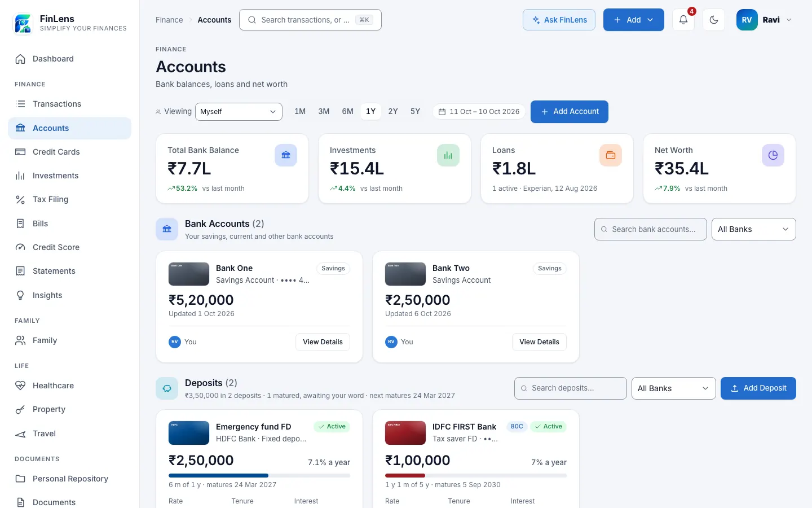Click Emergency fund FD progress bar
This screenshot has width=812, height=508.
pos(259,476)
